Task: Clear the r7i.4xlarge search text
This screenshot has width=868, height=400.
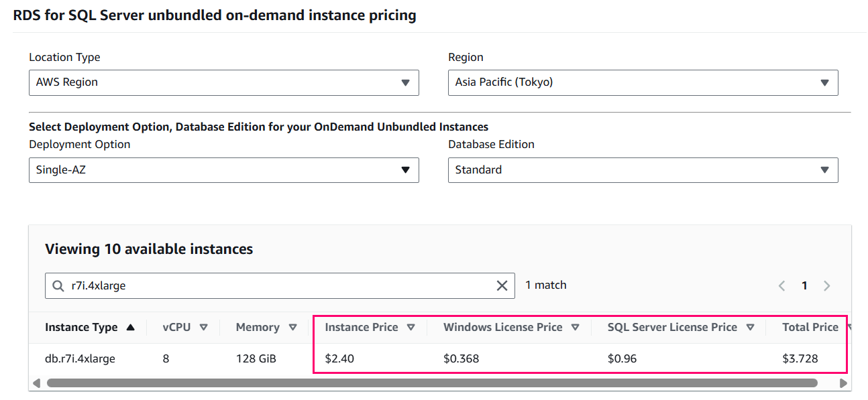Action: [x=502, y=285]
